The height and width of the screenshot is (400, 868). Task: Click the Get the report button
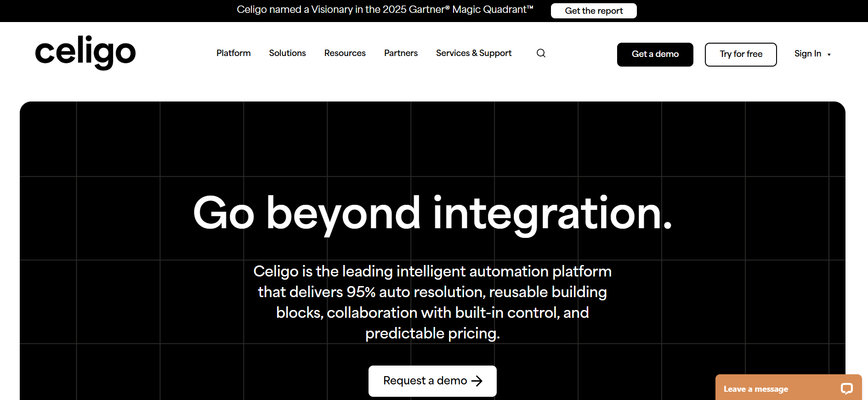click(594, 11)
